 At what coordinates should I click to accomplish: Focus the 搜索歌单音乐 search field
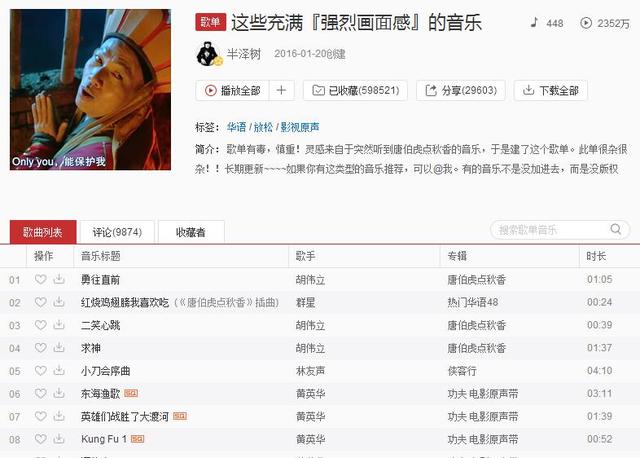553,230
